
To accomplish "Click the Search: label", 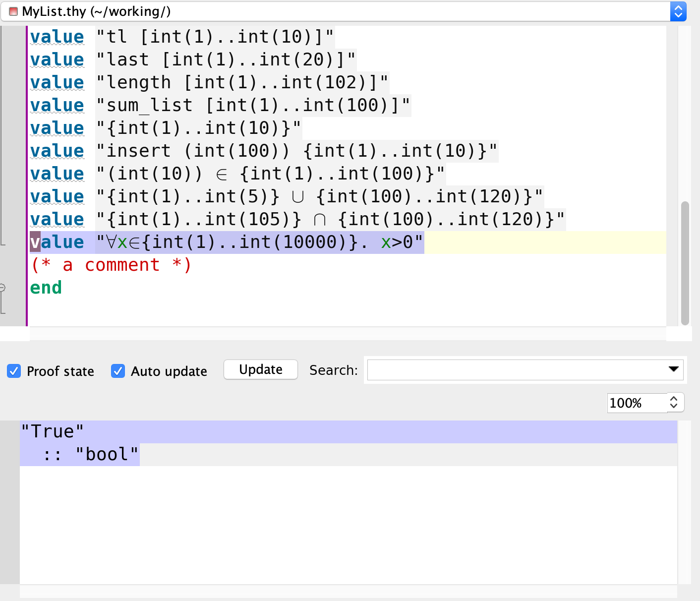I will point(334,370).
